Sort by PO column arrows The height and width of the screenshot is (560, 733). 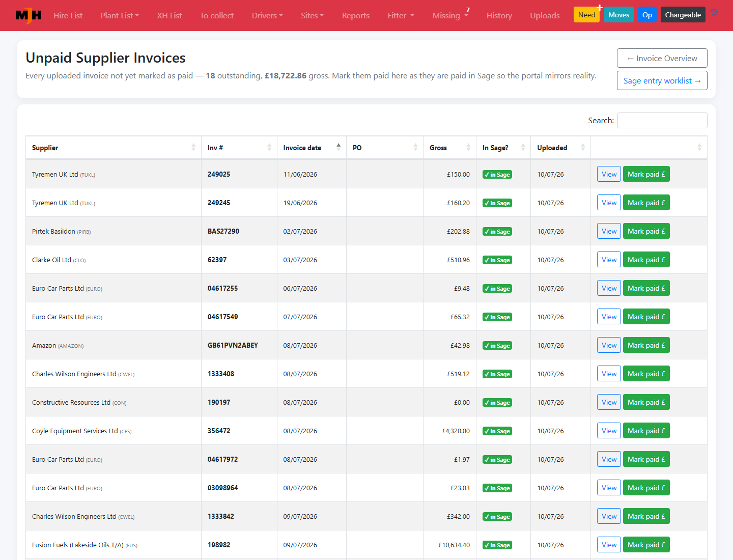415,148
